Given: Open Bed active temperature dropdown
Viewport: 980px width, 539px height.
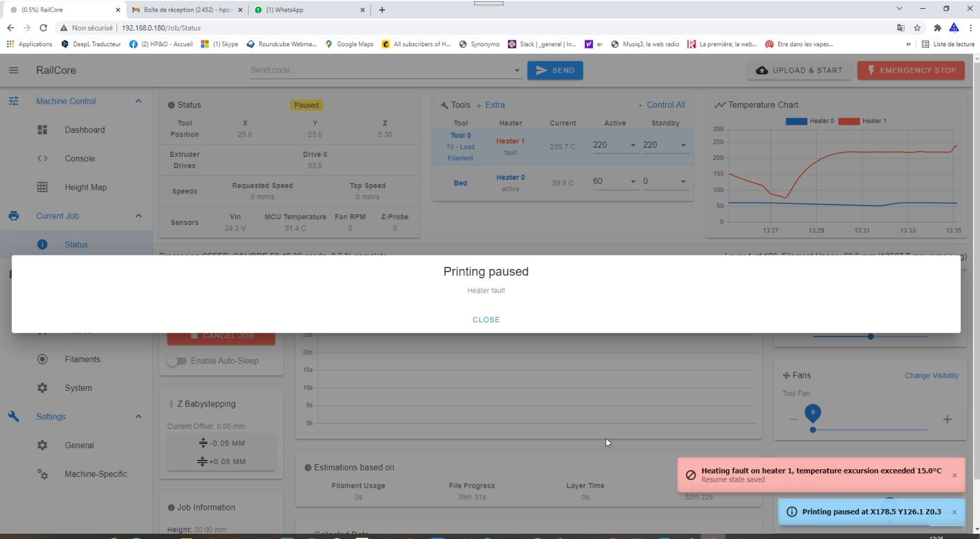Looking at the screenshot, I should [633, 182].
